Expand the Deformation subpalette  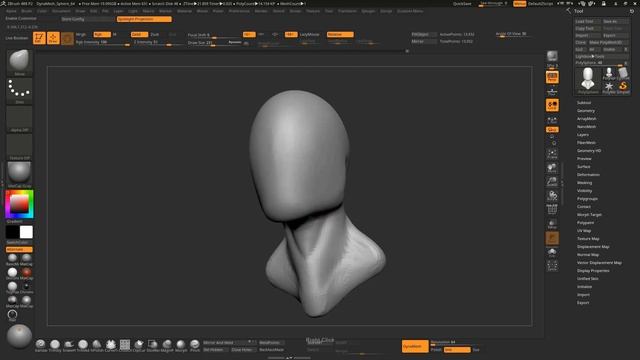(588, 175)
